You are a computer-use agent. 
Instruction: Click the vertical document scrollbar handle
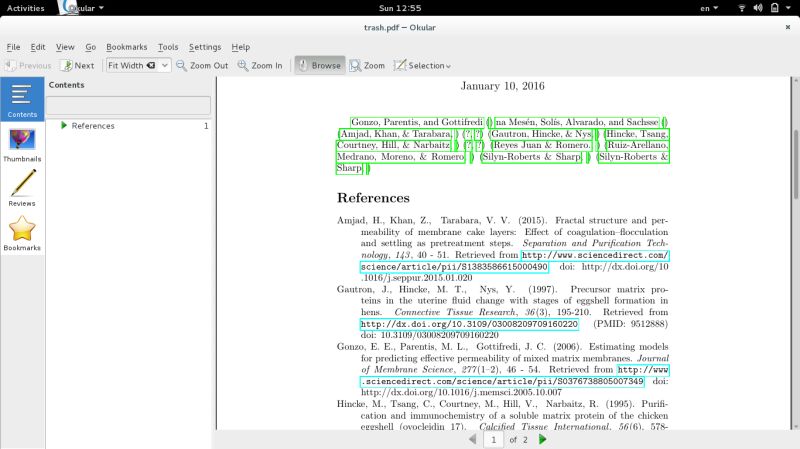796,165
